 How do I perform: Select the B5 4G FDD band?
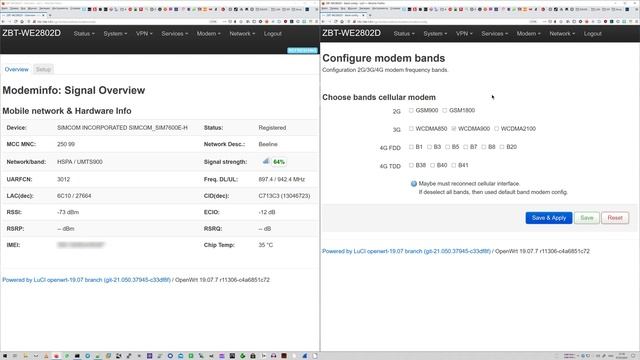(x=447, y=147)
